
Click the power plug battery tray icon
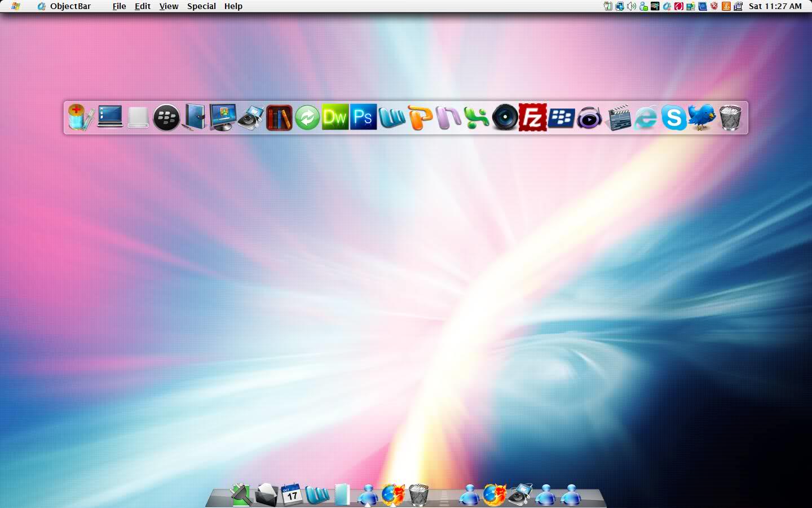tap(608, 6)
